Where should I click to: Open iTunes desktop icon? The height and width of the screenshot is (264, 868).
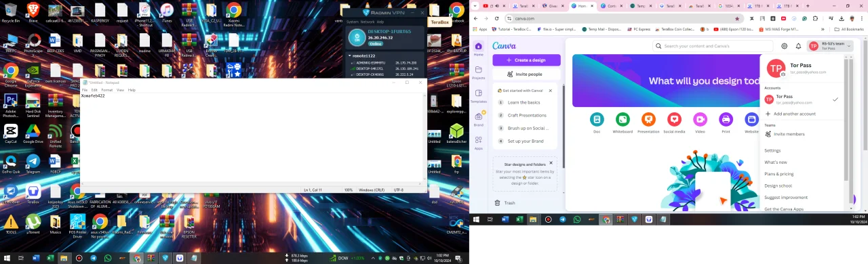pyautogui.click(x=166, y=13)
